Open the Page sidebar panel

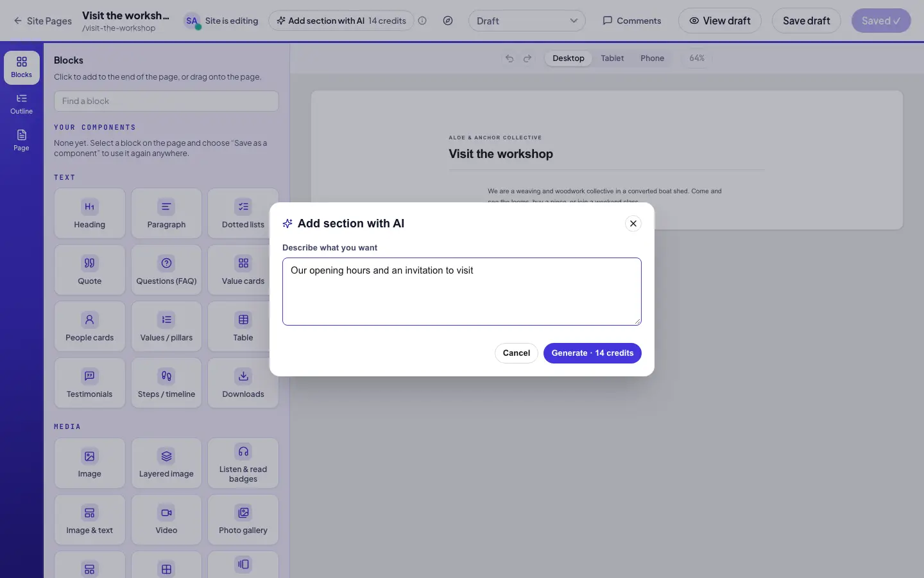pyautogui.click(x=22, y=141)
